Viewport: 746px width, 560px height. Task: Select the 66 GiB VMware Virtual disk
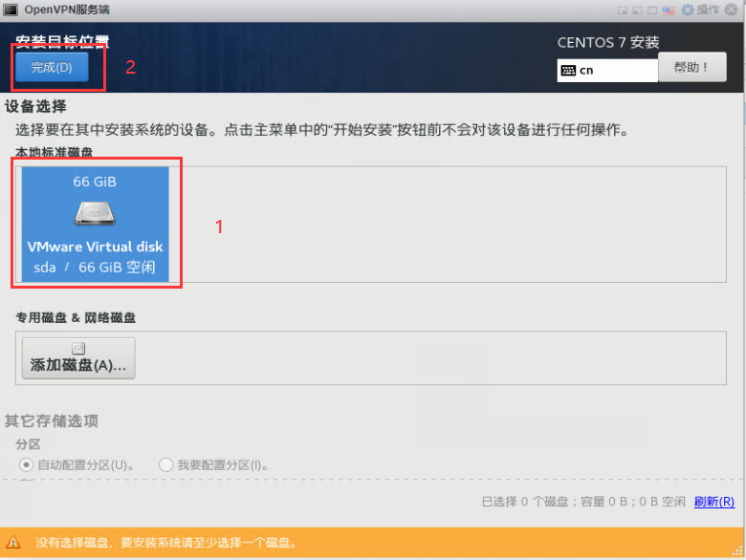click(x=95, y=224)
